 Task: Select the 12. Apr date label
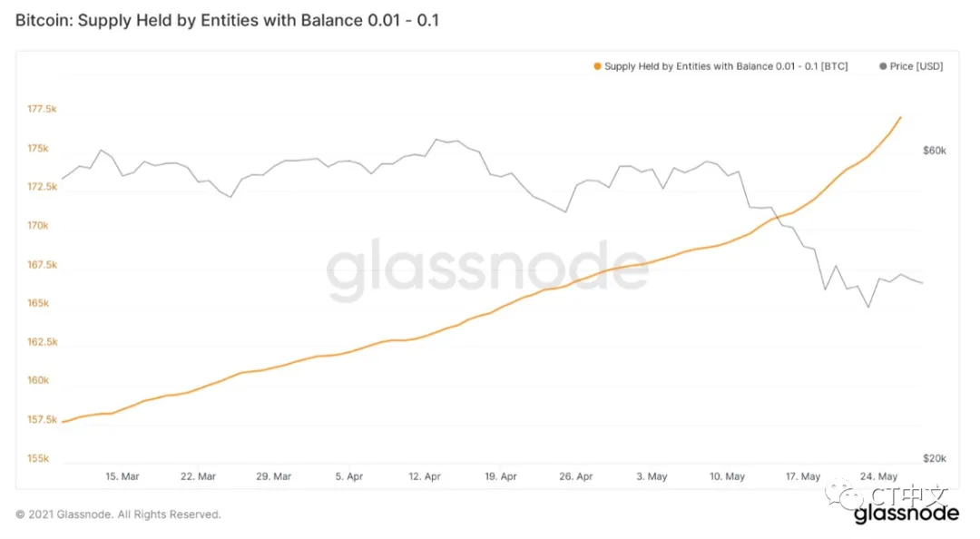(x=425, y=476)
